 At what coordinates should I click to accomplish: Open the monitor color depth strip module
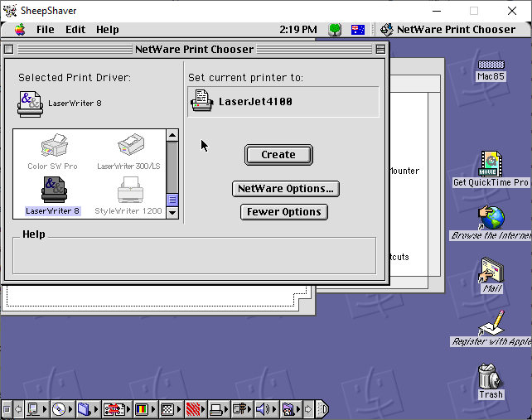(145, 409)
